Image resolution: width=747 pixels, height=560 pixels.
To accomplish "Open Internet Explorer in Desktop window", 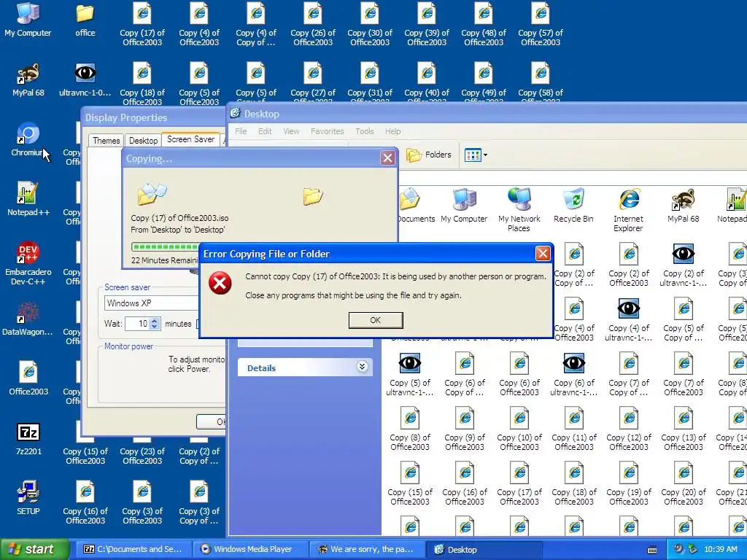I will [628, 210].
